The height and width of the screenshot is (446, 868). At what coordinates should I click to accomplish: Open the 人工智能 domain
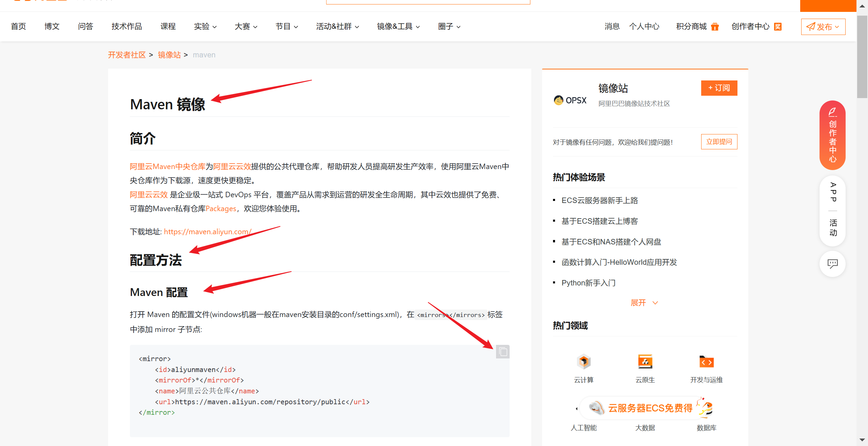584,428
